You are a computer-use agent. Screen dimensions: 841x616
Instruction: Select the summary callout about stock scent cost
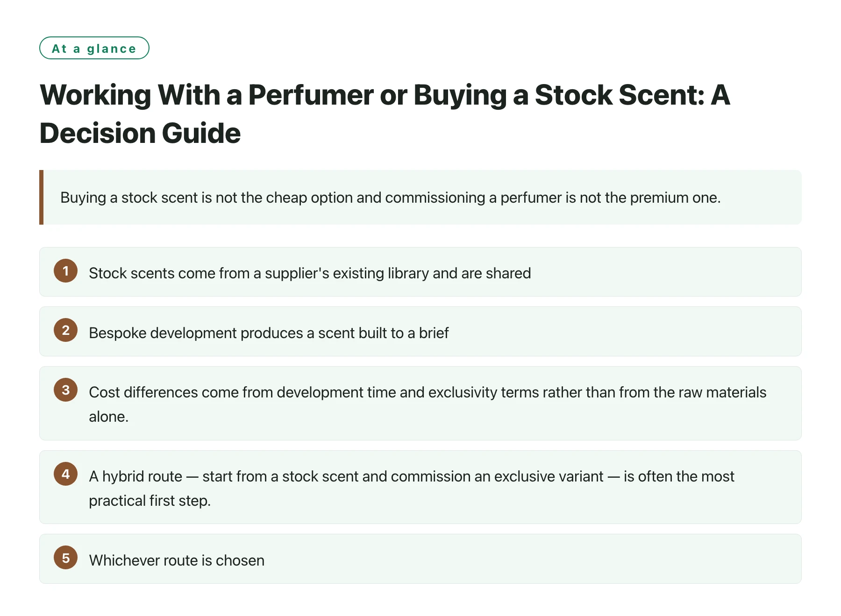420,197
